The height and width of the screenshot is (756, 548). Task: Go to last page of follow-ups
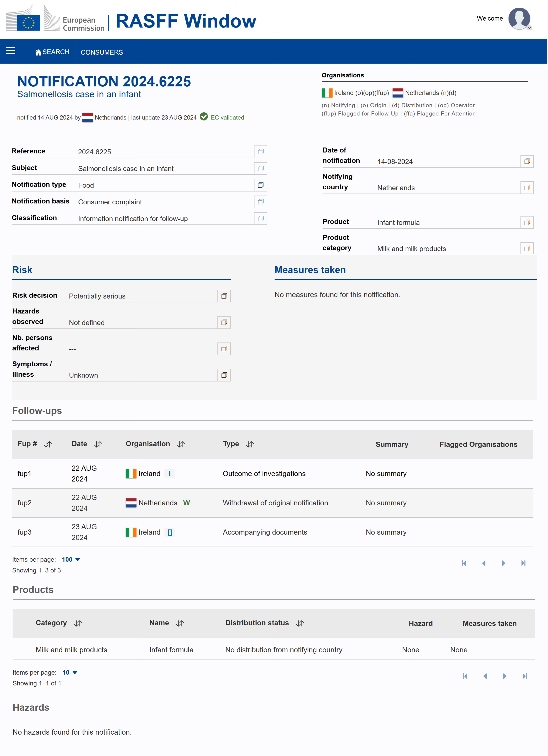523,563
